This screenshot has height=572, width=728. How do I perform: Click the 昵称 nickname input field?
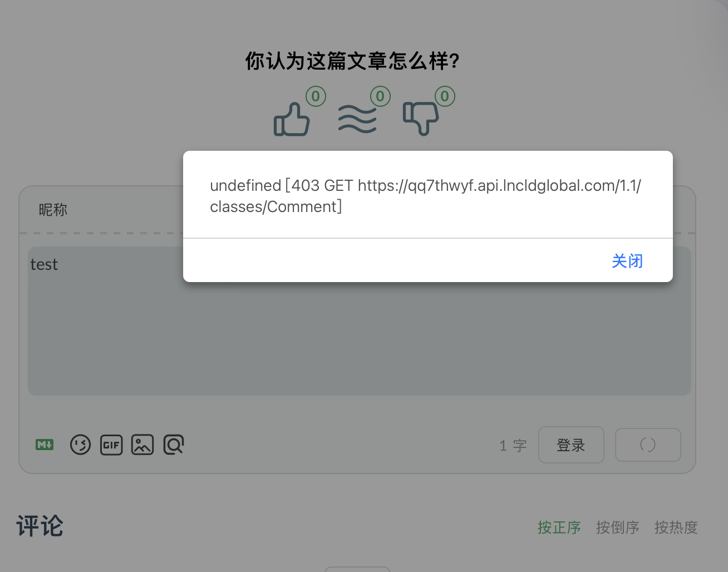(111, 210)
